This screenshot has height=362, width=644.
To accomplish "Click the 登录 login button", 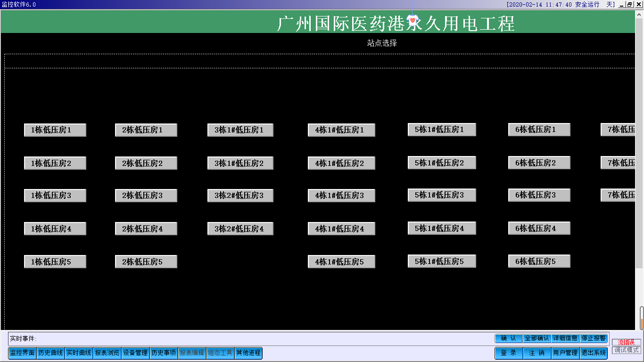I will (509, 353).
